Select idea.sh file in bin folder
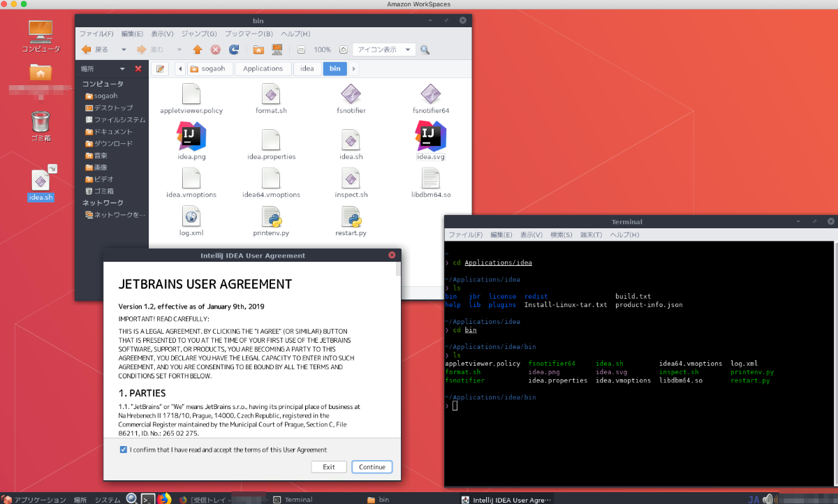Screen dimensions: 838x504 (x=351, y=140)
